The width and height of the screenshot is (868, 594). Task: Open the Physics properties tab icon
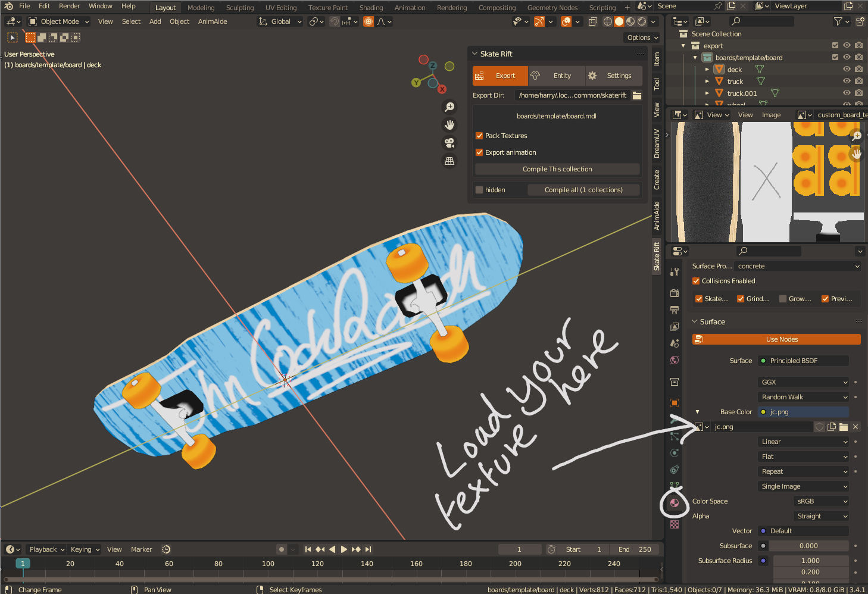(675, 453)
